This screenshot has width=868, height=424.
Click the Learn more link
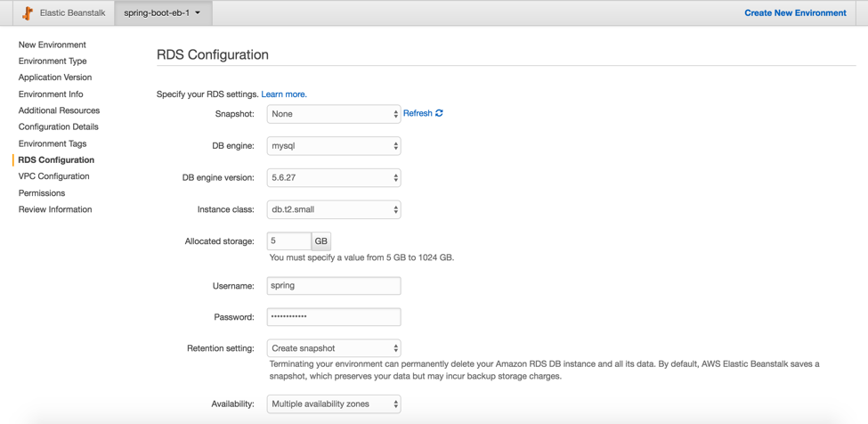click(x=284, y=94)
